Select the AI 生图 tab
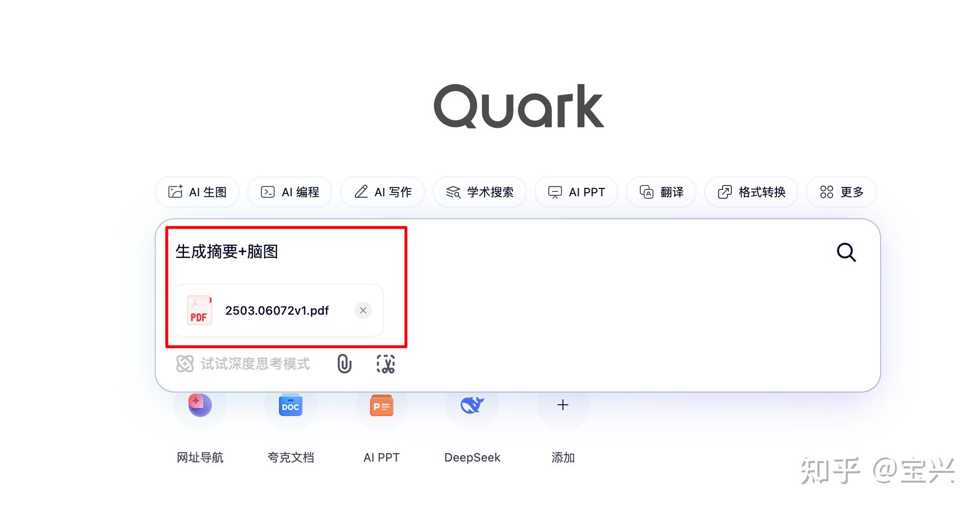This screenshot has width=980, height=510. pos(197,192)
